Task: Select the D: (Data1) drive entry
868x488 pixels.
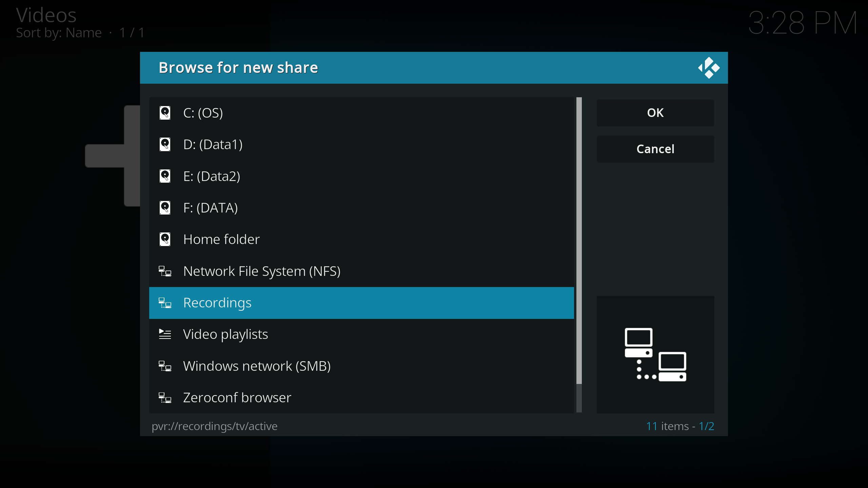Action: (x=361, y=145)
